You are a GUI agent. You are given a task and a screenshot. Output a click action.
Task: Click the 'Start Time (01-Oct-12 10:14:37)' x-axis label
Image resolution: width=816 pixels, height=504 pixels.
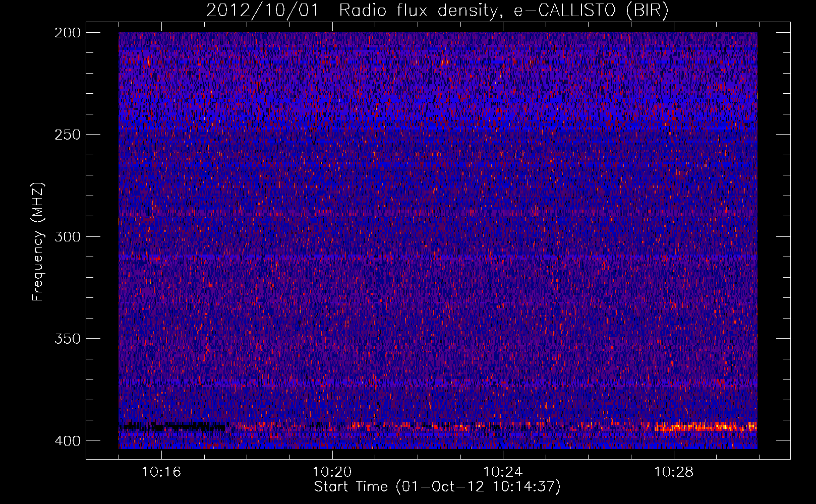coord(437,487)
